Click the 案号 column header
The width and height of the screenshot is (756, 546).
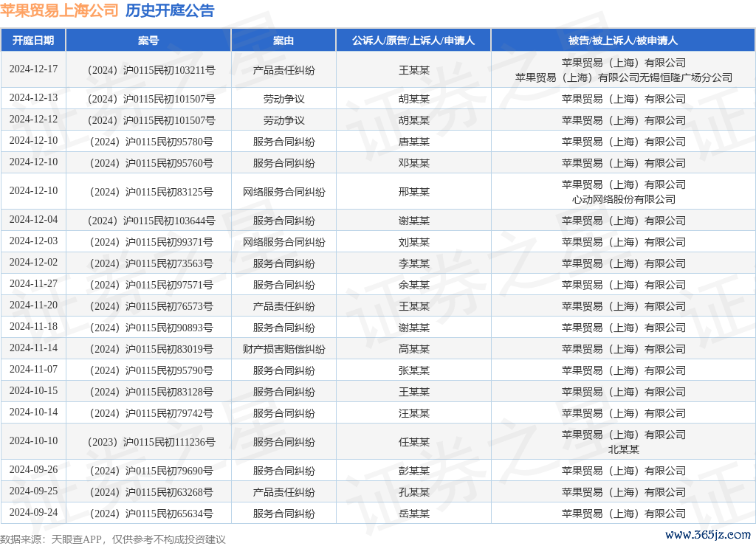(148, 41)
